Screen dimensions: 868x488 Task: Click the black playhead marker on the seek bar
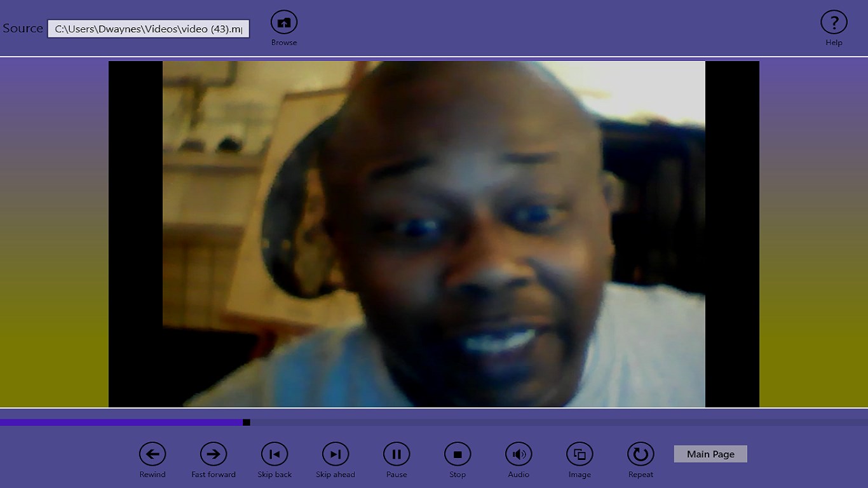tap(245, 422)
